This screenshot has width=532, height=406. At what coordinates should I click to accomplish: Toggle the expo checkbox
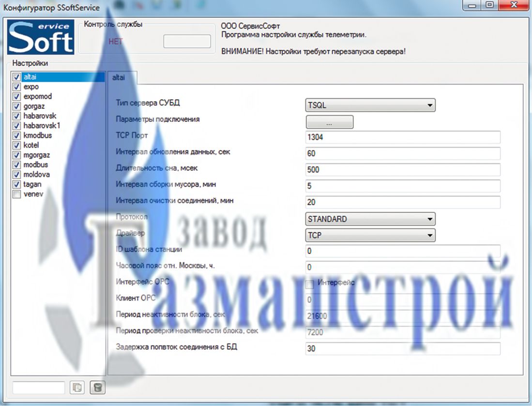click(16, 87)
